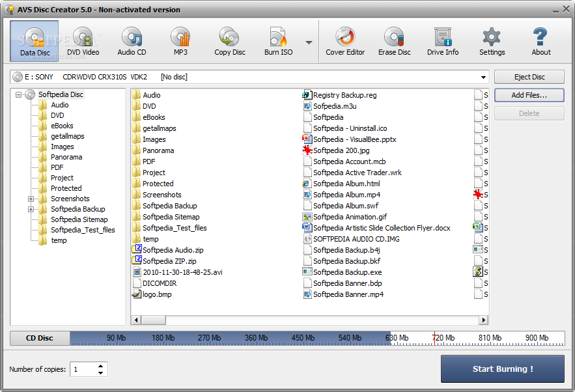The height and width of the screenshot is (392, 575).
Task: Select Softpedia Disc root in tree
Action: [61, 94]
